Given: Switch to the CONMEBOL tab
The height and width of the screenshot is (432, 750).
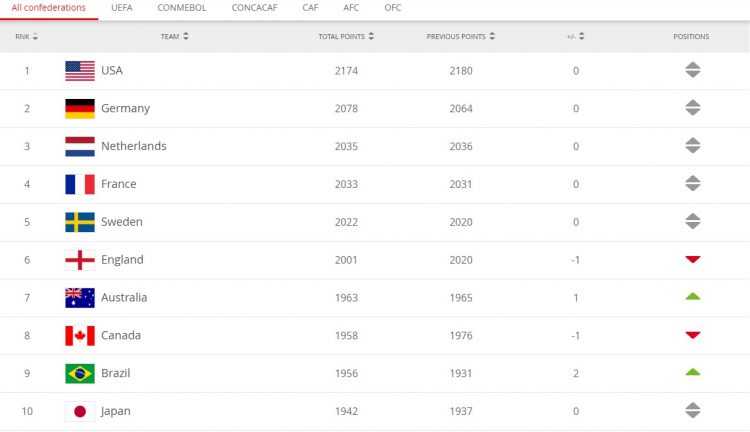Looking at the screenshot, I should tap(180, 7).
